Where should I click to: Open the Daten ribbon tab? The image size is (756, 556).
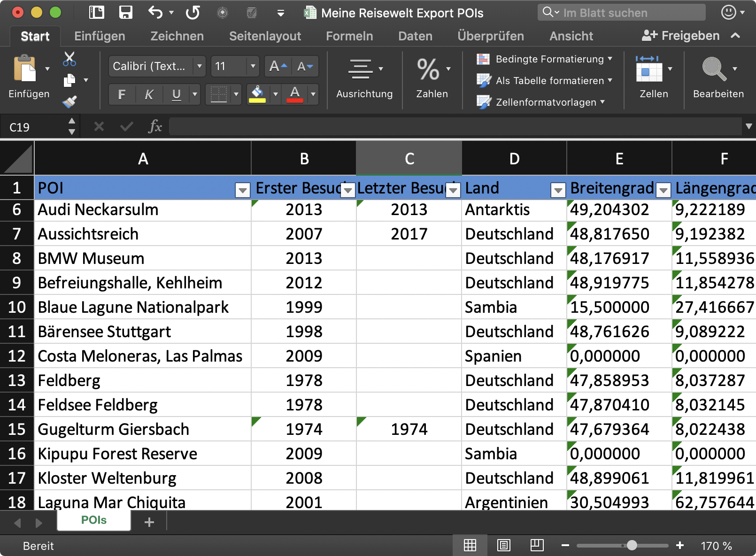pos(415,36)
